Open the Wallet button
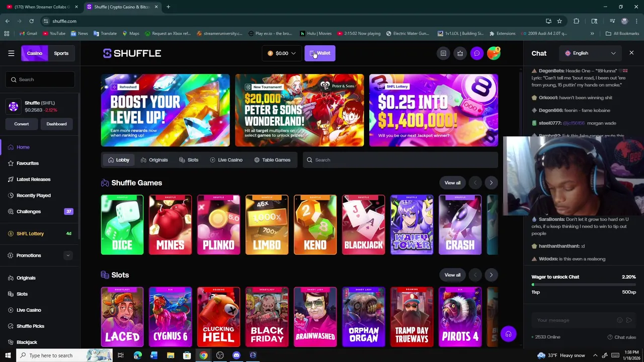The height and width of the screenshot is (362, 644). point(320,53)
